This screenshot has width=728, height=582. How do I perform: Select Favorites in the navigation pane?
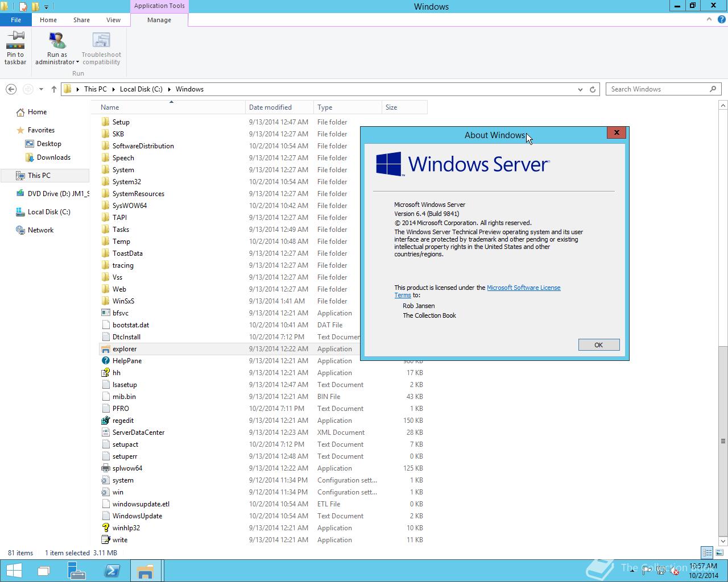41,130
